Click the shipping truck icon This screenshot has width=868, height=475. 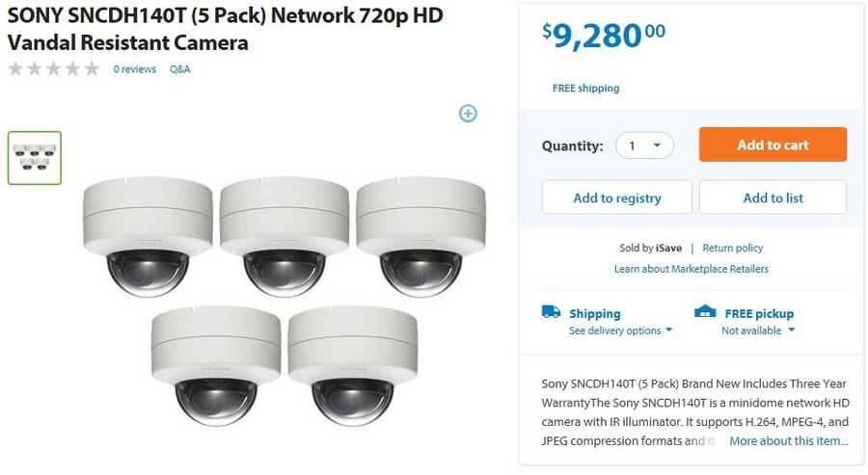click(551, 312)
